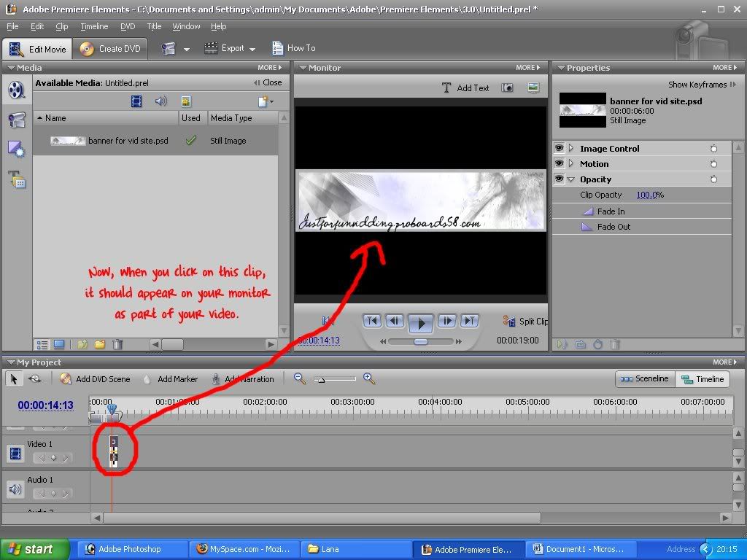Expand the Image Control properties
Viewport: 747px width, 560px height.
pyautogui.click(x=571, y=148)
